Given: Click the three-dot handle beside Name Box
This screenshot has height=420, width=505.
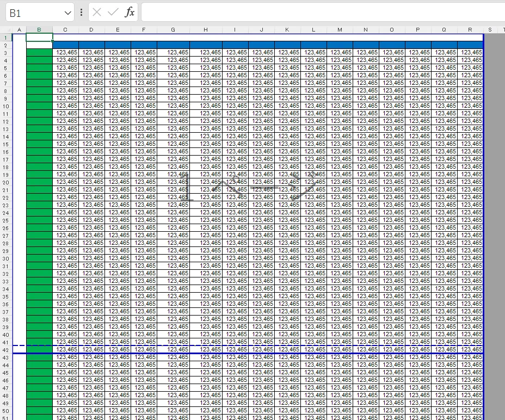Looking at the screenshot, I should (x=81, y=12).
